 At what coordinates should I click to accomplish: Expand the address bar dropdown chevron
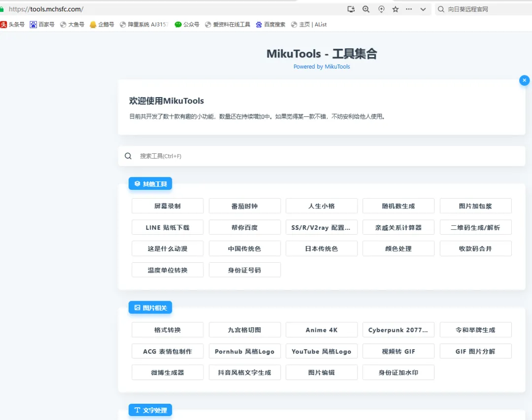pyautogui.click(x=423, y=9)
